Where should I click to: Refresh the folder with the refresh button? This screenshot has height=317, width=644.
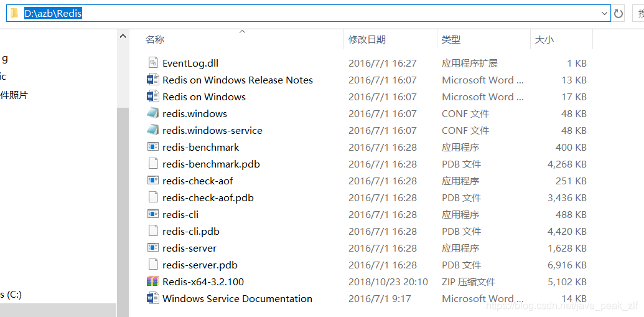(x=618, y=14)
